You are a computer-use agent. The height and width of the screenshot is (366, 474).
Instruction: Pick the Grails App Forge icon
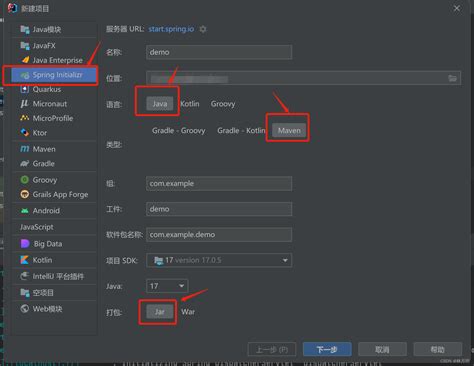(x=25, y=194)
